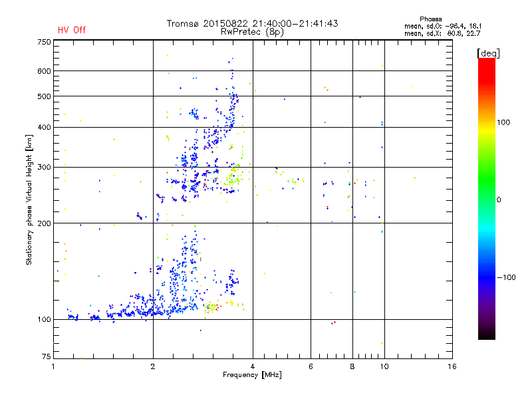
Task: Click the frequency axis '8' tick label
Action: (352, 366)
